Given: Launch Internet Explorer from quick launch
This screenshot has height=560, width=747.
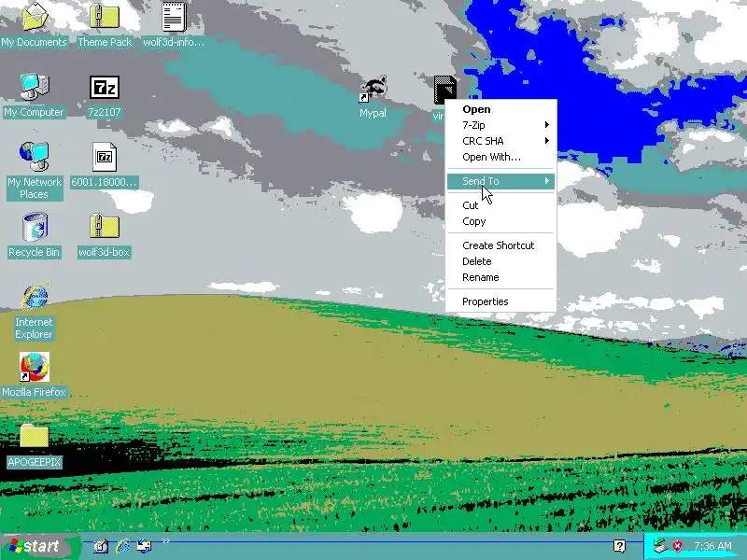Looking at the screenshot, I should pos(123,546).
